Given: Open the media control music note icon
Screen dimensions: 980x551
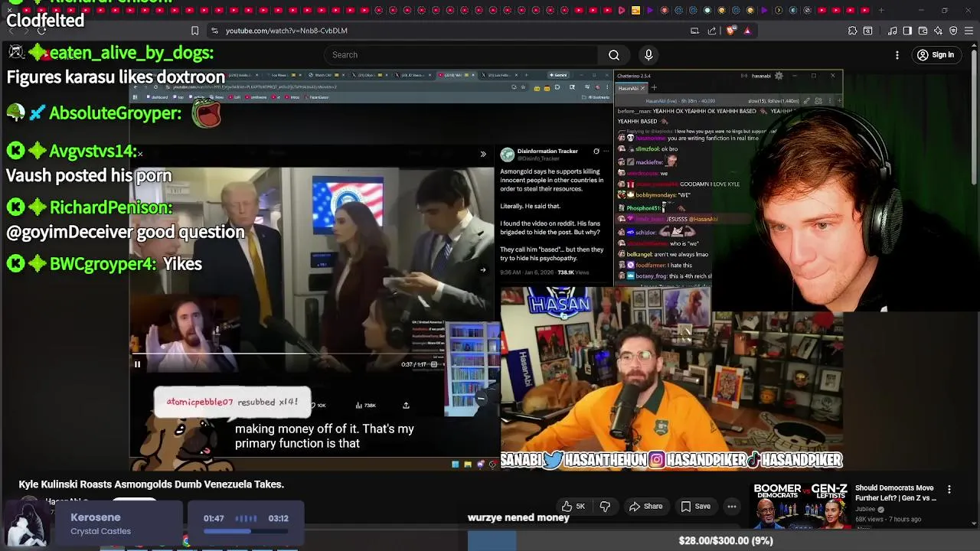Looking at the screenshot, I should click(x=893, y=31).
